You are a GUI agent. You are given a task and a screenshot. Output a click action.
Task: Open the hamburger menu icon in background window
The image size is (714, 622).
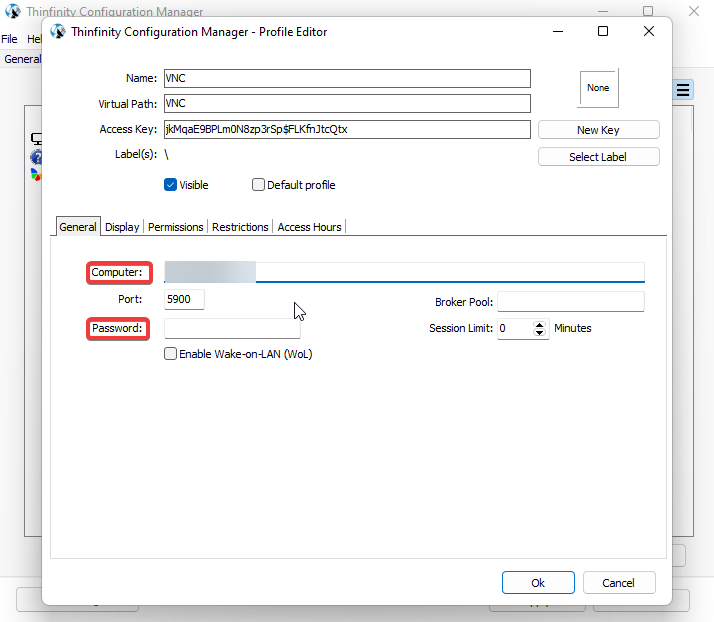click(x=683, y=90)
